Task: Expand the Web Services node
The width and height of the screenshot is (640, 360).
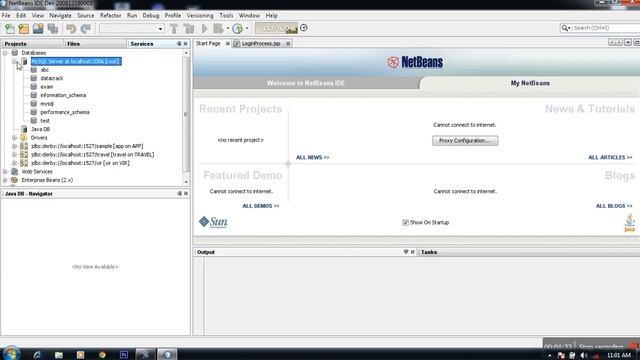Action: (5, 171)
